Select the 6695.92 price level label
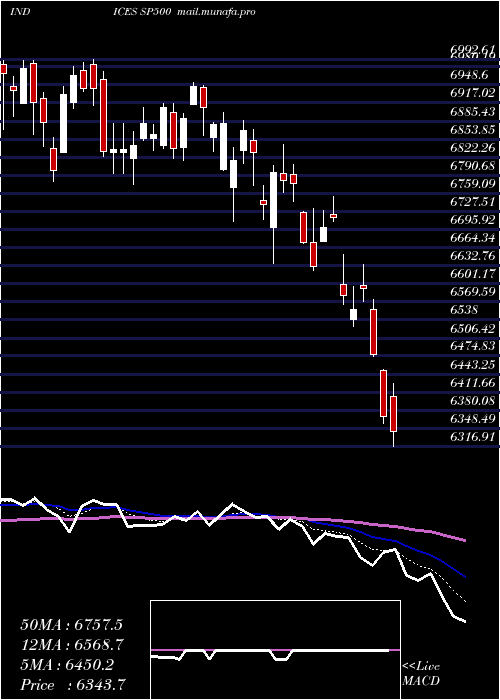The width and height of the screenshot is (500, 700). (472, 220)
